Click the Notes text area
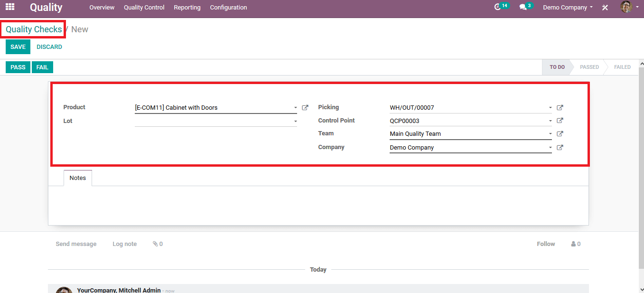The width and height of the screenshot is (644, 293). [x=318, y=205]
